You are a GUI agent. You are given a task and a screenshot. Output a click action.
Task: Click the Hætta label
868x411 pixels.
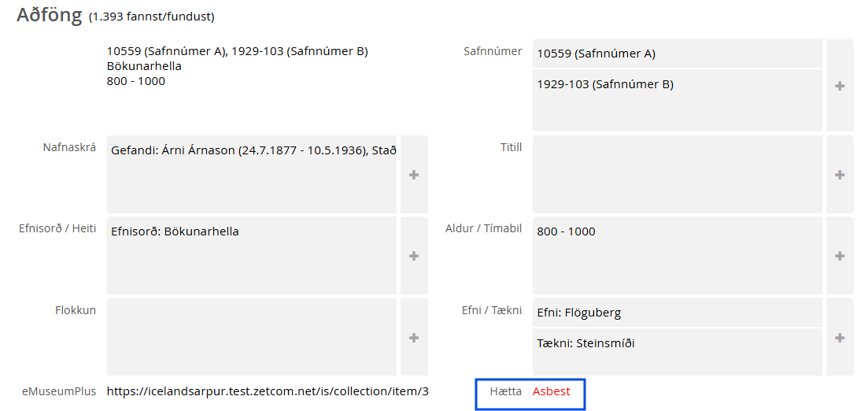505,391
